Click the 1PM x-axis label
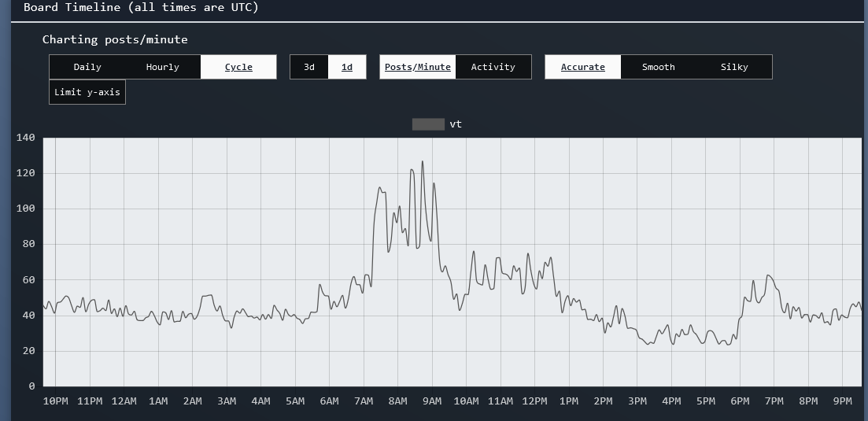Screen dimensions: 868x421 tap(569, 401)
